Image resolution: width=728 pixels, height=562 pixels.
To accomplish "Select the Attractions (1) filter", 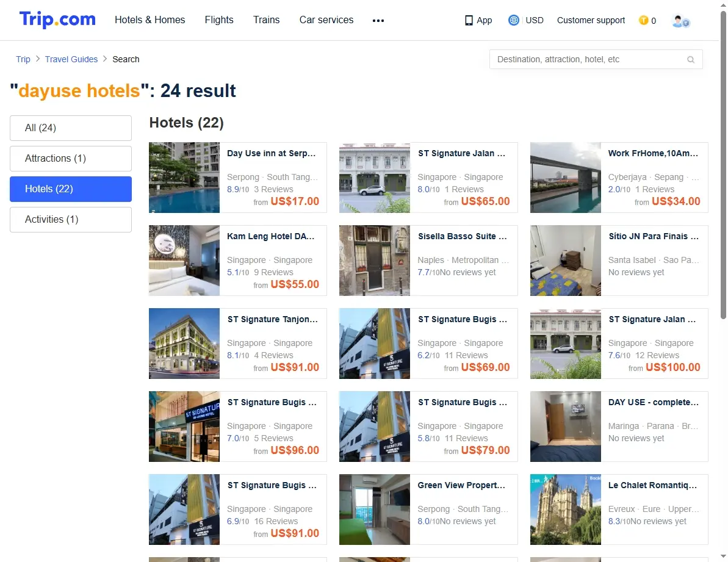I will (x=71, y=159).
